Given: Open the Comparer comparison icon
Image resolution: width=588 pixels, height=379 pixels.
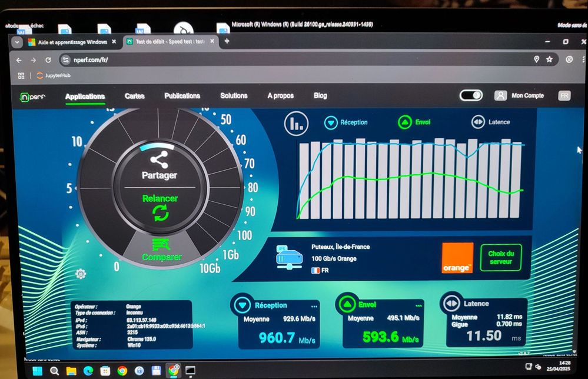Looking at the screenshot, I should click(161, 244).
